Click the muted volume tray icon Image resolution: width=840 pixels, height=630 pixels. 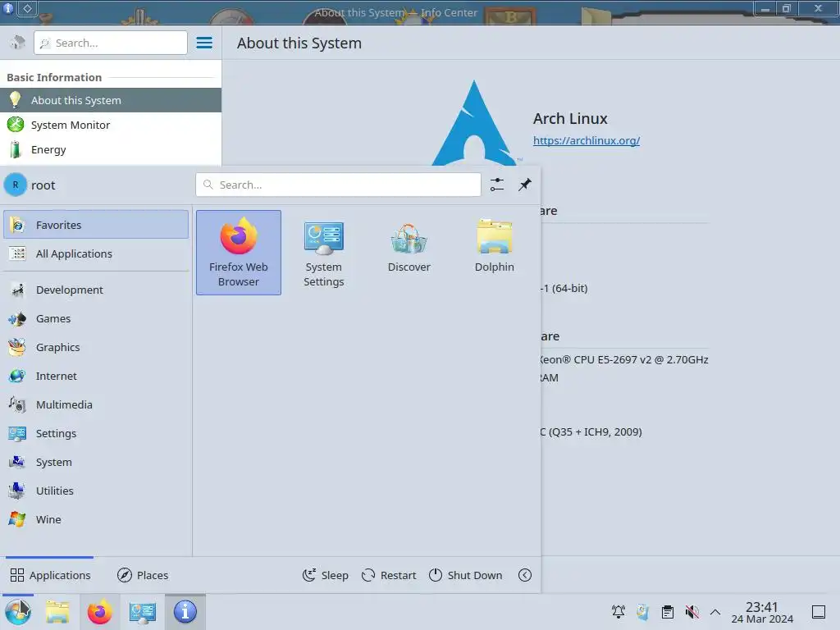692,612
